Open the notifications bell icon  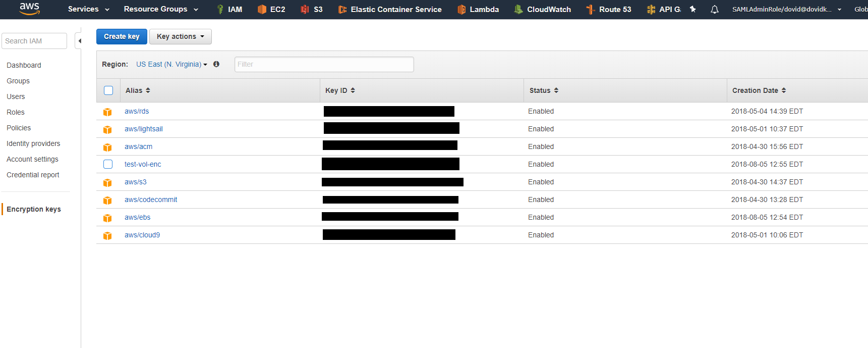(715, 9)
